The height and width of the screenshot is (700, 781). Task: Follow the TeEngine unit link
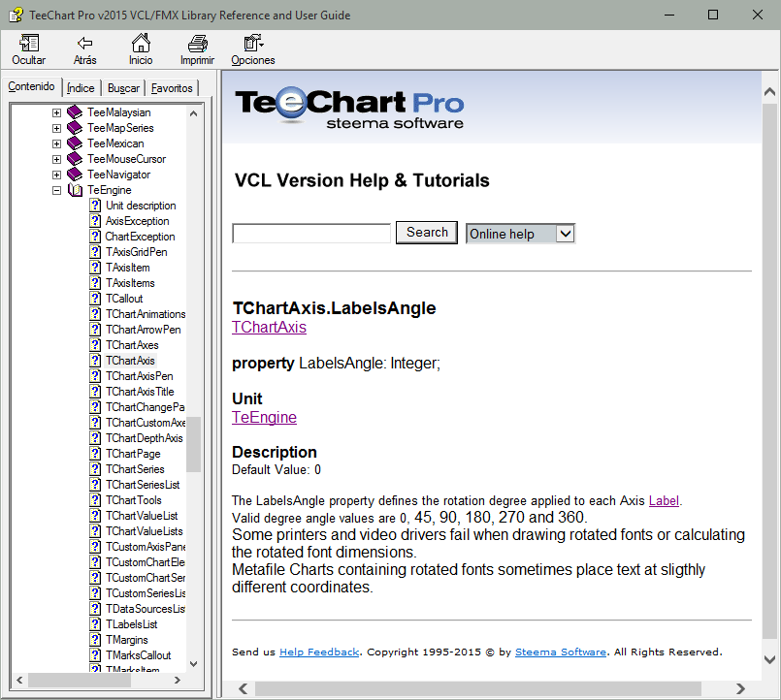[x=264, y=417]
